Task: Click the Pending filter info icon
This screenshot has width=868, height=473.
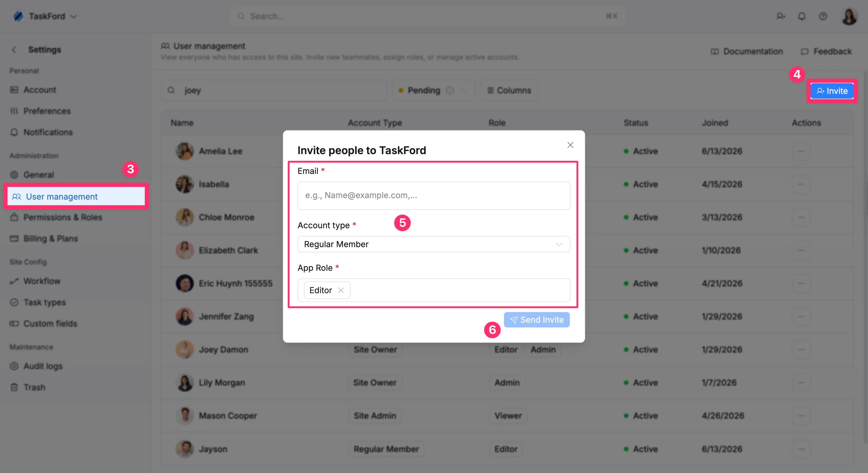Action: point(450,90)
